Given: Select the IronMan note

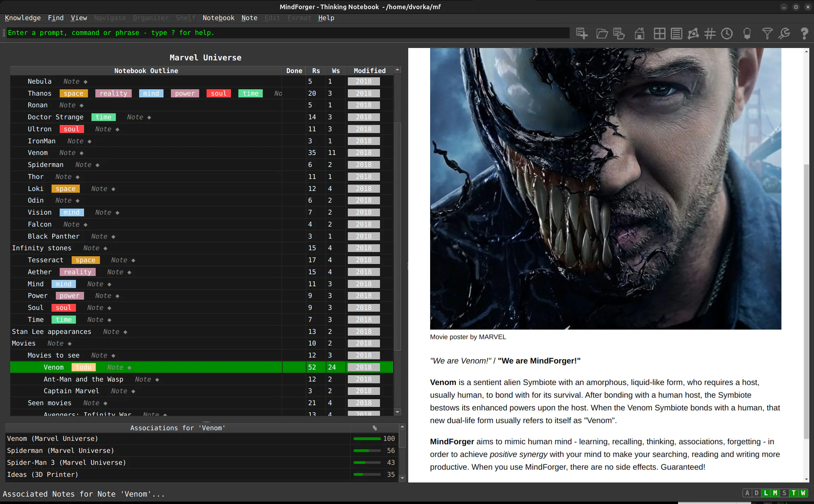Looking at the screenshot, I should (202, 141).
